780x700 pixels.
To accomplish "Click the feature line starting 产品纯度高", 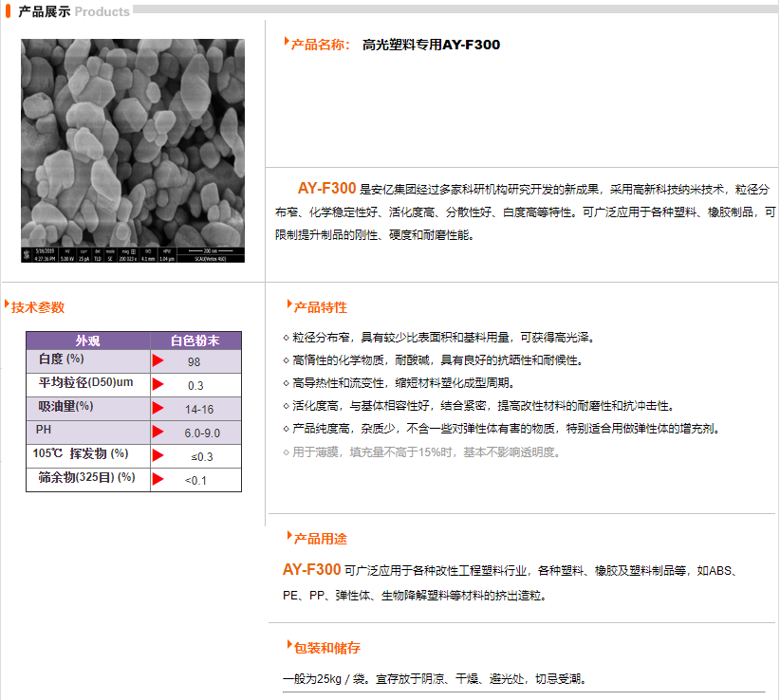I will tap(501, 429).
